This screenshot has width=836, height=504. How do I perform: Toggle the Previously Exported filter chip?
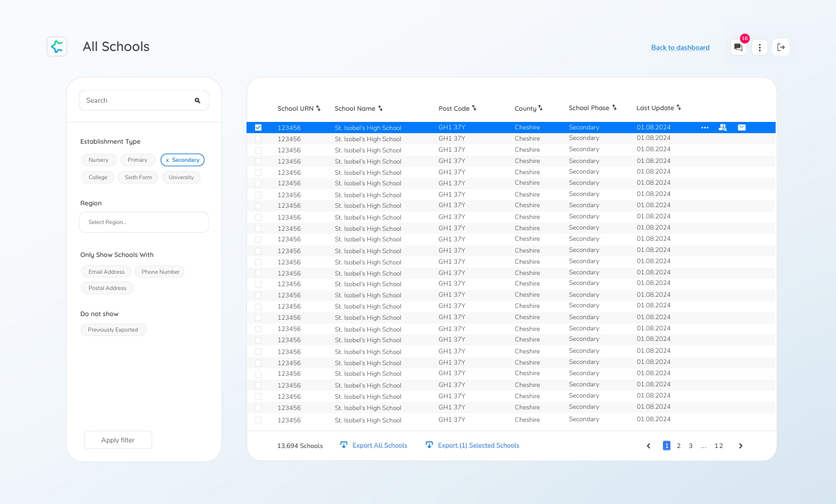pyautogui.click(x=113, y=330)
